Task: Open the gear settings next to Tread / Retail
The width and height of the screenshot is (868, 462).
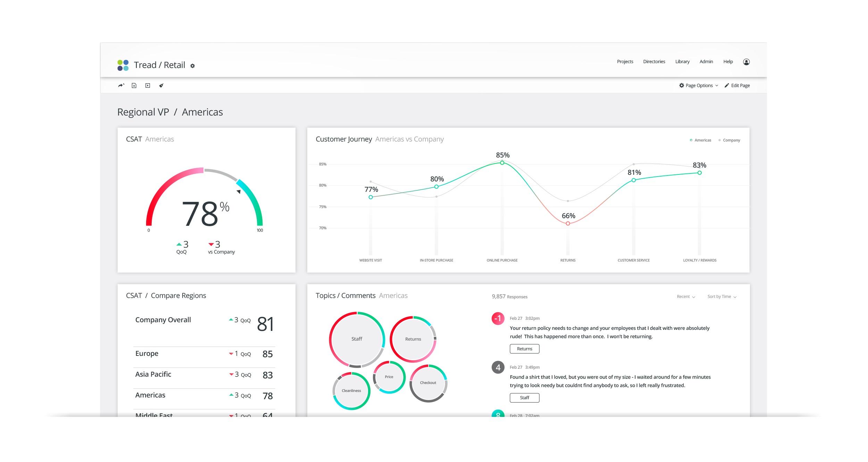Action: [192, 66]
